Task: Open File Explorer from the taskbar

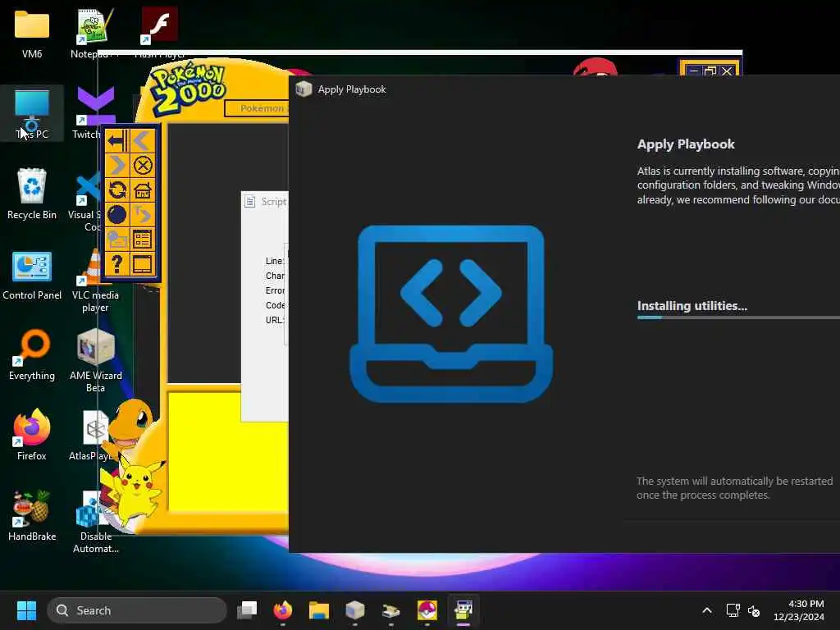Action: click(319, 610)
